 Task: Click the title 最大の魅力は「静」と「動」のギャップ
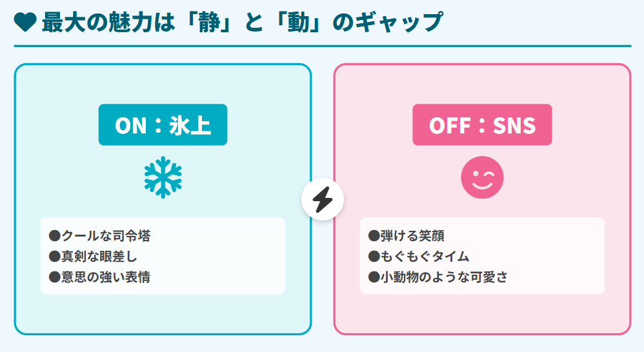[x=241, y=23]
